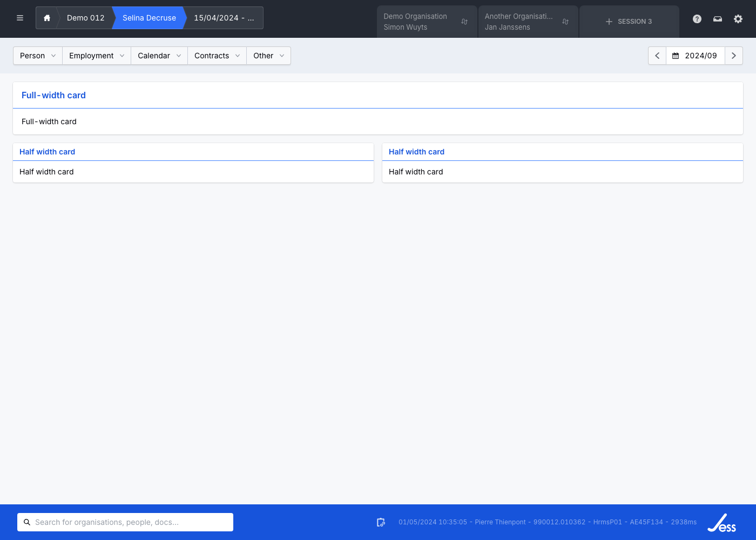This screenshot has width=756, height=540.
Task: Expand the Person dropdown menu
Action: pyautogui.click(x=38, y=56)
